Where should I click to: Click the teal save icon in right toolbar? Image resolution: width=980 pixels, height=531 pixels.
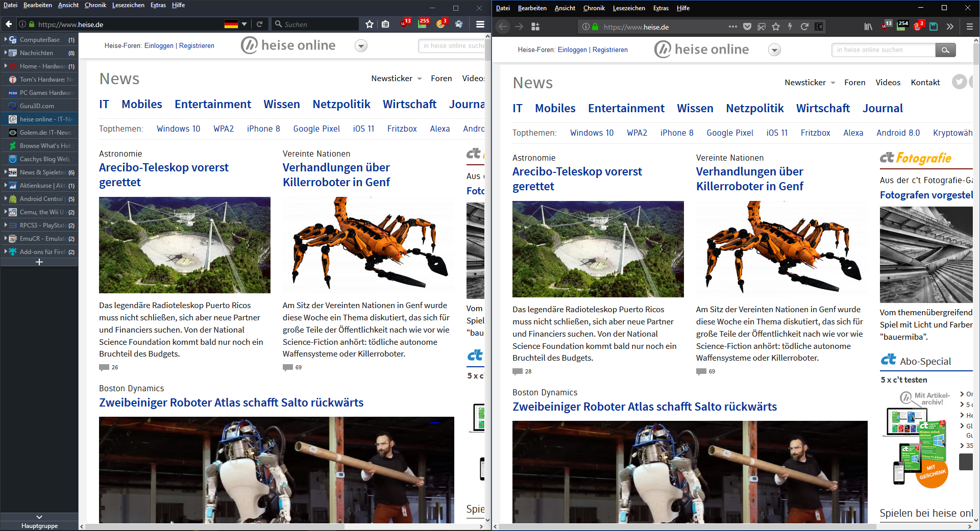pyautogui.click(x=934, y=27)
